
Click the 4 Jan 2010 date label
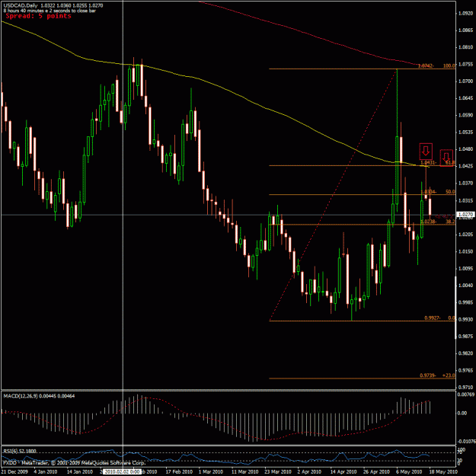(x=45, y=471)
